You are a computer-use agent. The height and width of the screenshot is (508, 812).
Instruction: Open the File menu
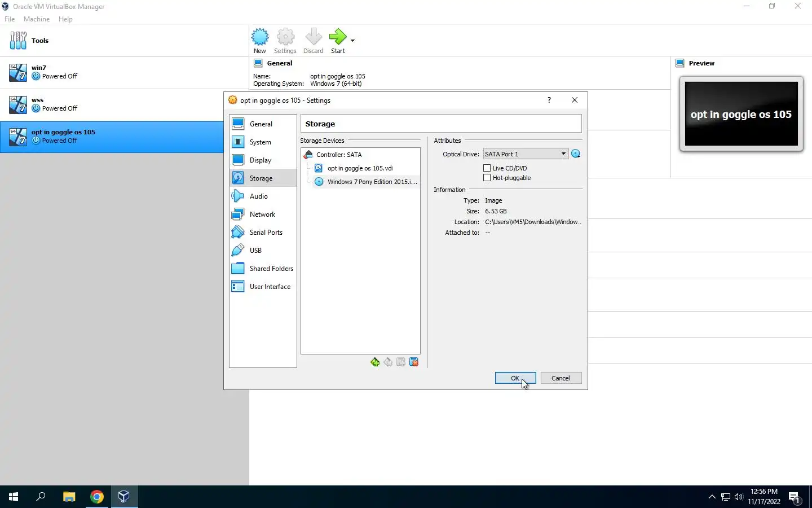(x=10, y=19)
